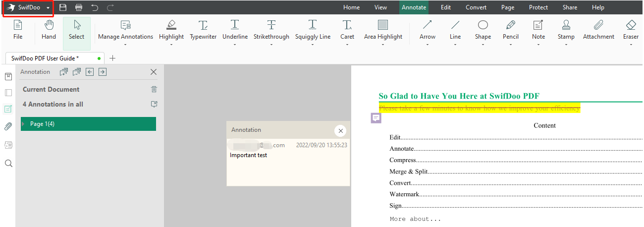The image size is (644, 227).
Task: Switch to the View tab
Action: (x=380, y=7)
